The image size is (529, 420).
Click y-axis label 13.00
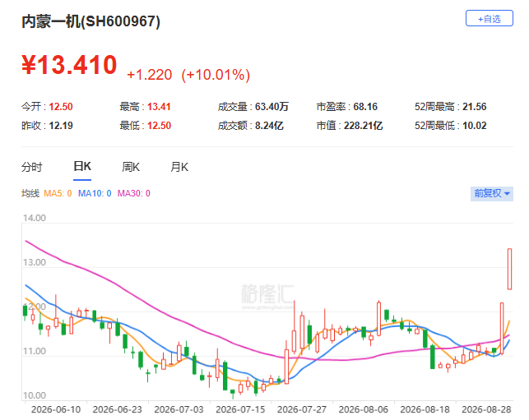(35, 262)
